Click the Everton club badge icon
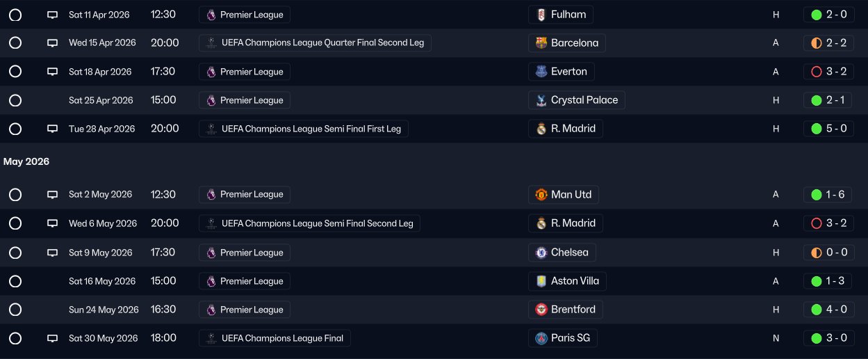 tap(541, 72)
